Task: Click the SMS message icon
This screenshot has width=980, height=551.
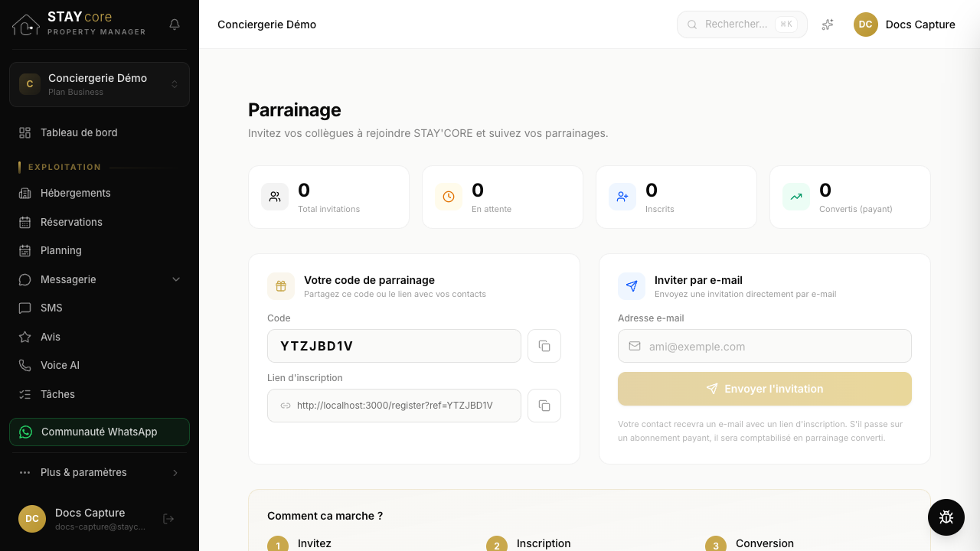Action: point(25,308)
